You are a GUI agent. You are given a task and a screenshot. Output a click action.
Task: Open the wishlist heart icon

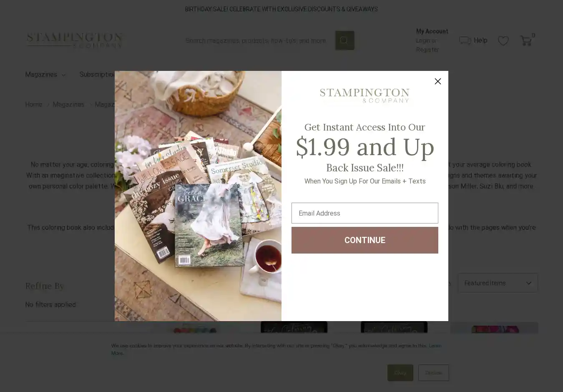(503, 40)
